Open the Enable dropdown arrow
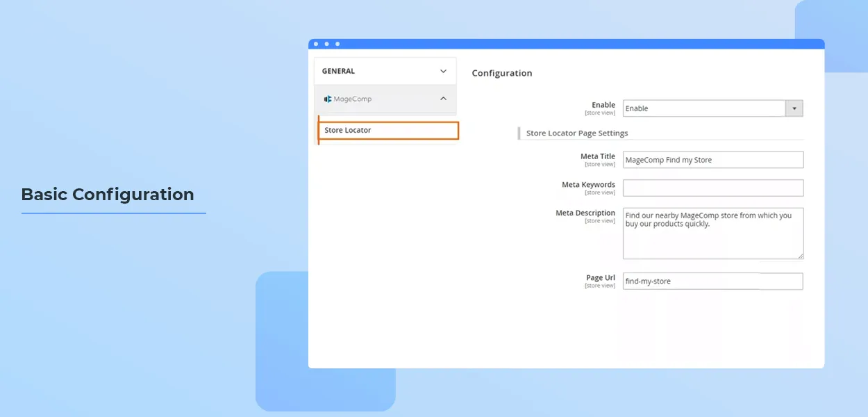Screen dimensions: 868x417 [794, 108]
